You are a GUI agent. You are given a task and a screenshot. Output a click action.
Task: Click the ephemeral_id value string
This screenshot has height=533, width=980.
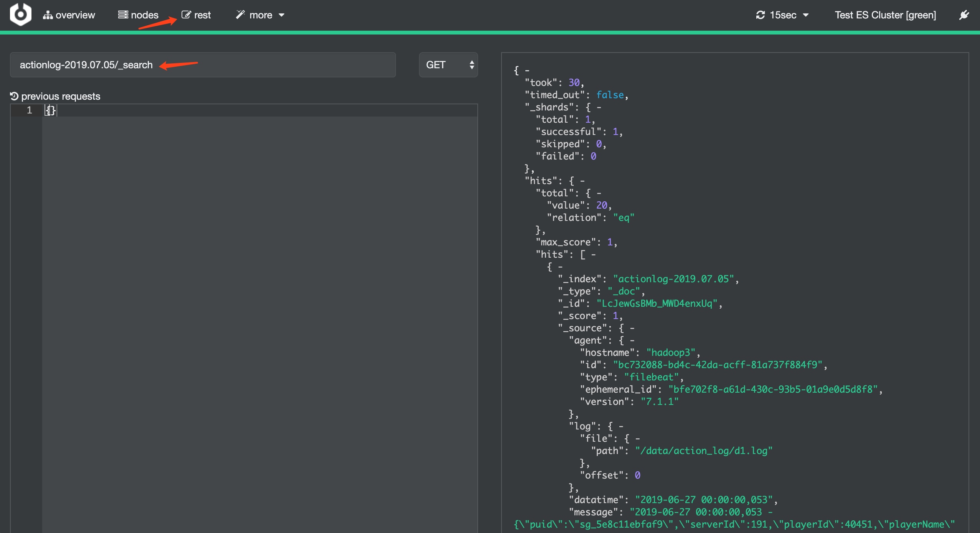click(x=773, y=390)
